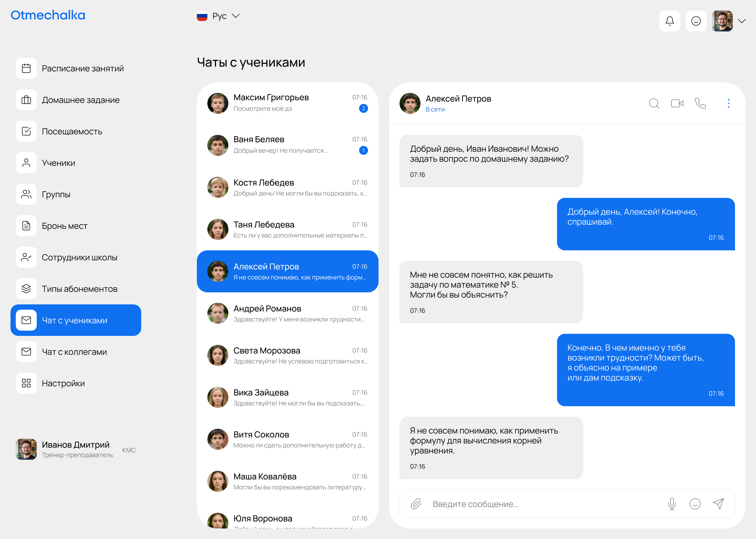The height and width of the screenshot is (539, 756).
Task: Record a voice message with microphone
Action: click(x=672, y=504)
